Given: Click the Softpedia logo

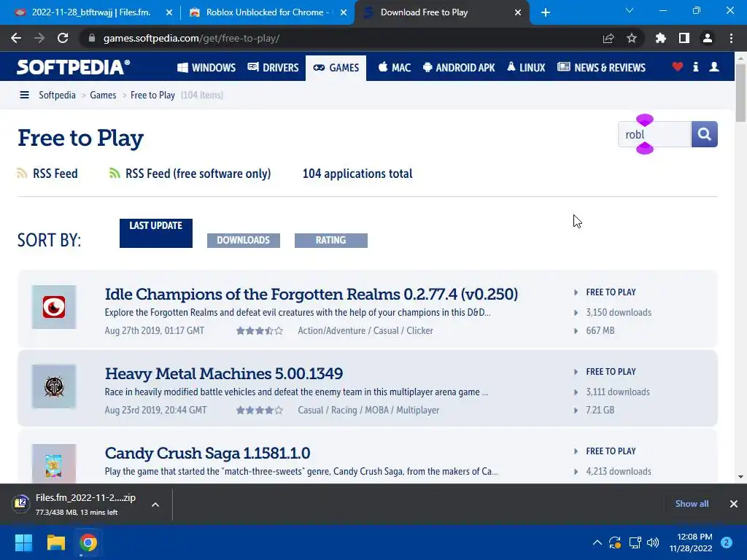Looking at the screenshot, I should pos(73,67).
